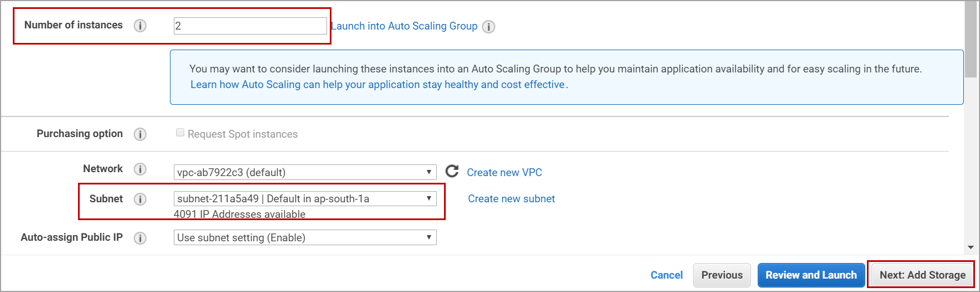Click the Auto-assign Public IP info icon

tap(140, 238)
